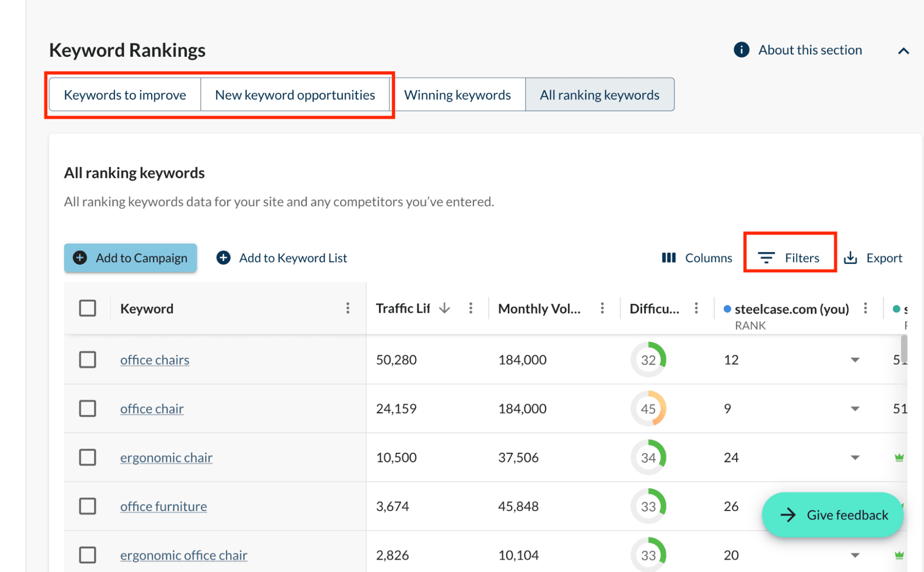The width and height of the screenshot is (924, 572).
Task: Tick the select-all keywords checkbox
Action: 87,308
